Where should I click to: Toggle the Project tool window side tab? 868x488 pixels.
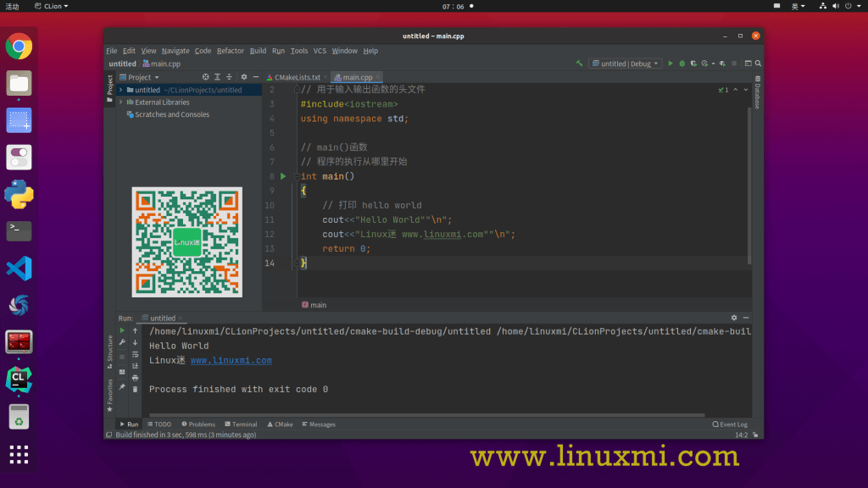coord(109,88)
